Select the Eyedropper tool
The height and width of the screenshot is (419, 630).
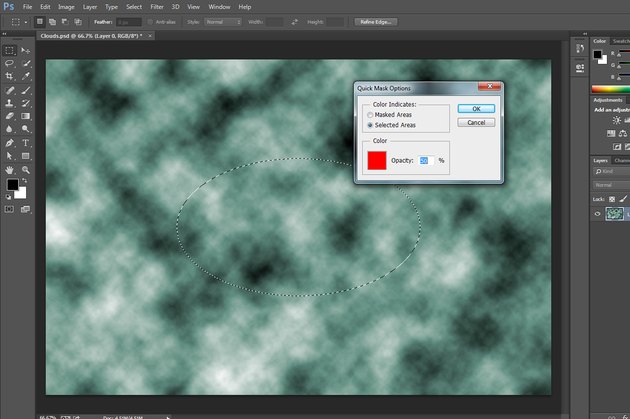[x=25, y=76]
